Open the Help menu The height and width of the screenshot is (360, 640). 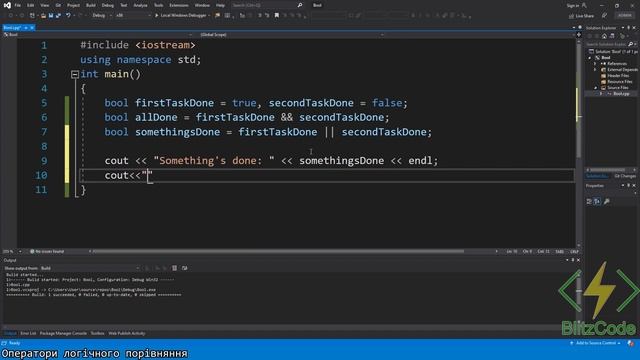pos(220,5)
